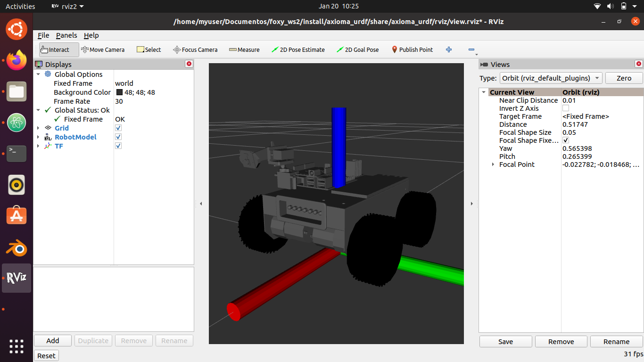Close the Views panel
Viewport: 644px width, 362px height.
[x=639, y=64]
